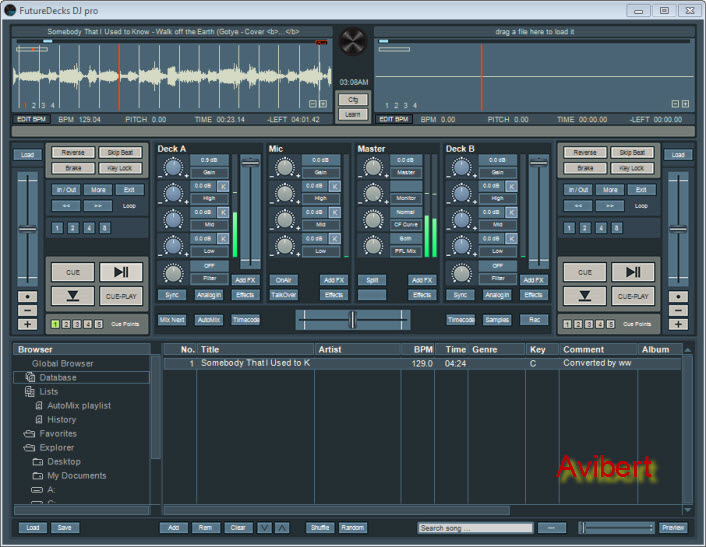Zoom out Deck A waveform (minus icon)

coord(313,104)
